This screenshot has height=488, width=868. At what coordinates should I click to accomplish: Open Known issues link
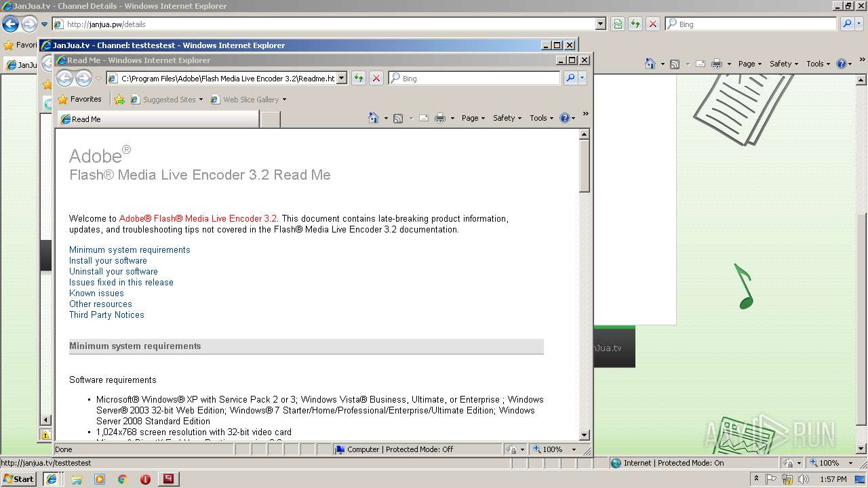pyautogui.click(x=96, y=293)
